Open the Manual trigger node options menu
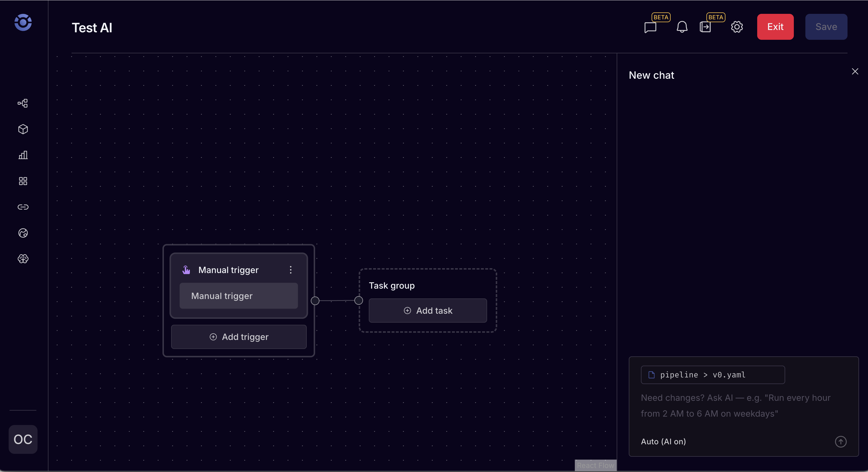Screen dimensions: 868x472 click(291, 269)
